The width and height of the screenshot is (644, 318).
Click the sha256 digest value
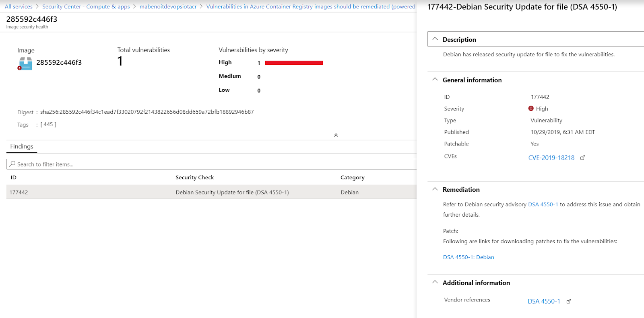pyautogui.click(x=147, y=112)
